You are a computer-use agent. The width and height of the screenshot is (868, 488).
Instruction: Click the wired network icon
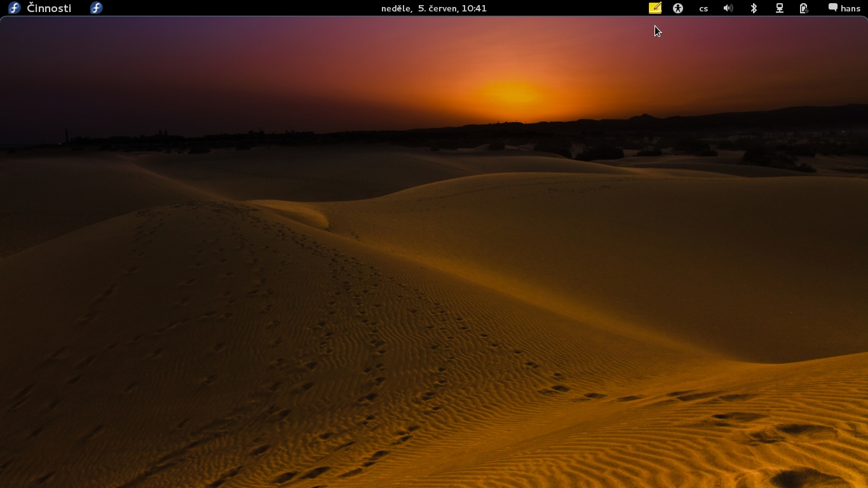[x=779, y=8]
